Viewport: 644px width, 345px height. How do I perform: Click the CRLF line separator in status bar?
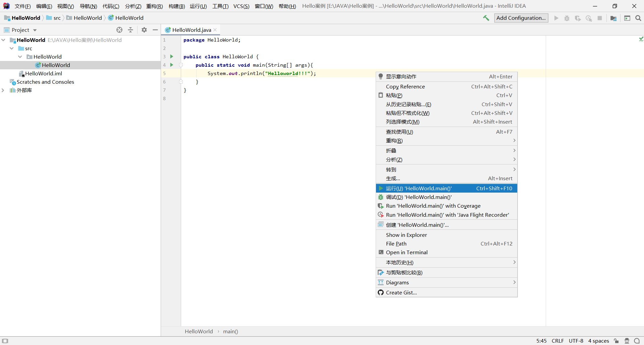click(558, 341)
